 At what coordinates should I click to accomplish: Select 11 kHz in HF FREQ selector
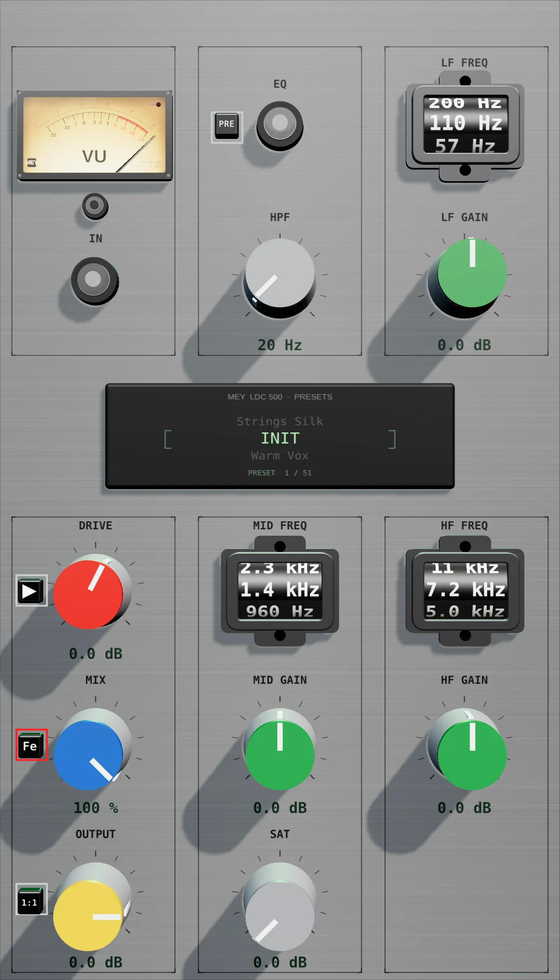[465, 568]
